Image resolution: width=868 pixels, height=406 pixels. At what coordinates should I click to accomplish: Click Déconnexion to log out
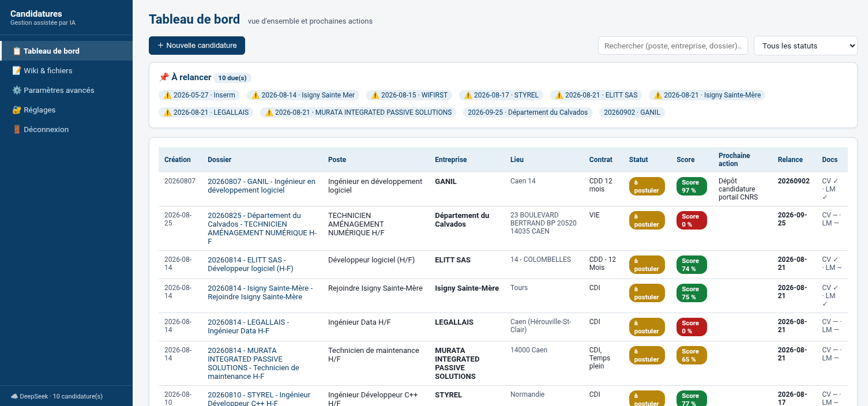click(66, 129)
